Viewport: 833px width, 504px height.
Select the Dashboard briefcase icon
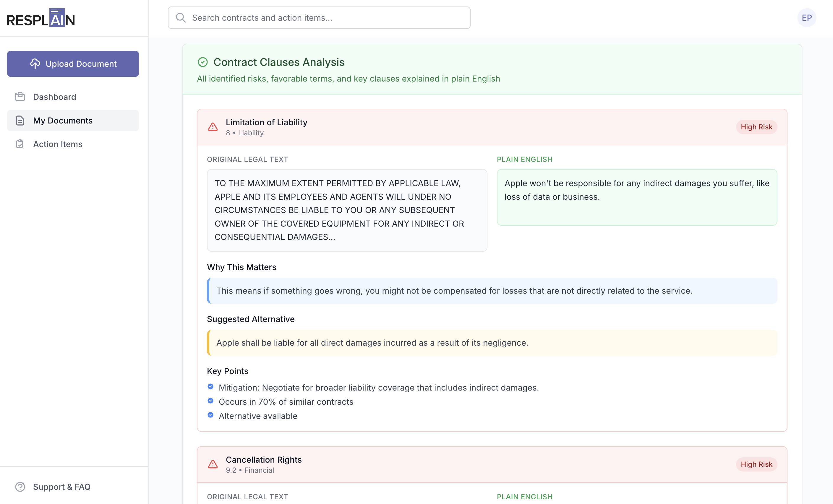pos(20,97)
